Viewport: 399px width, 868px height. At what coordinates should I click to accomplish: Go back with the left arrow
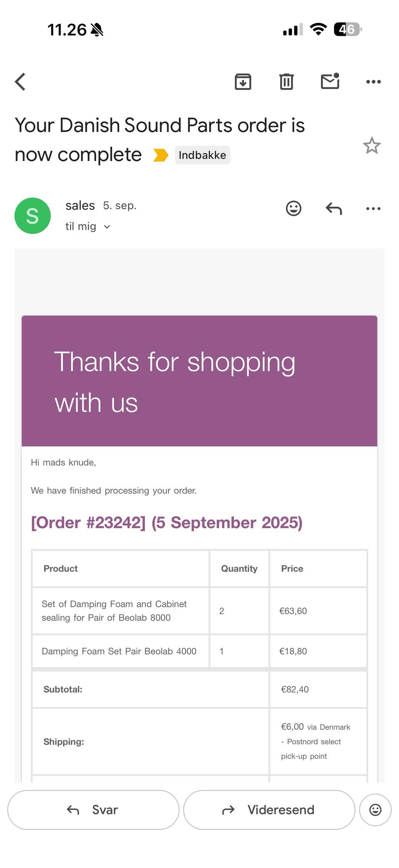(x=20, y=82)
